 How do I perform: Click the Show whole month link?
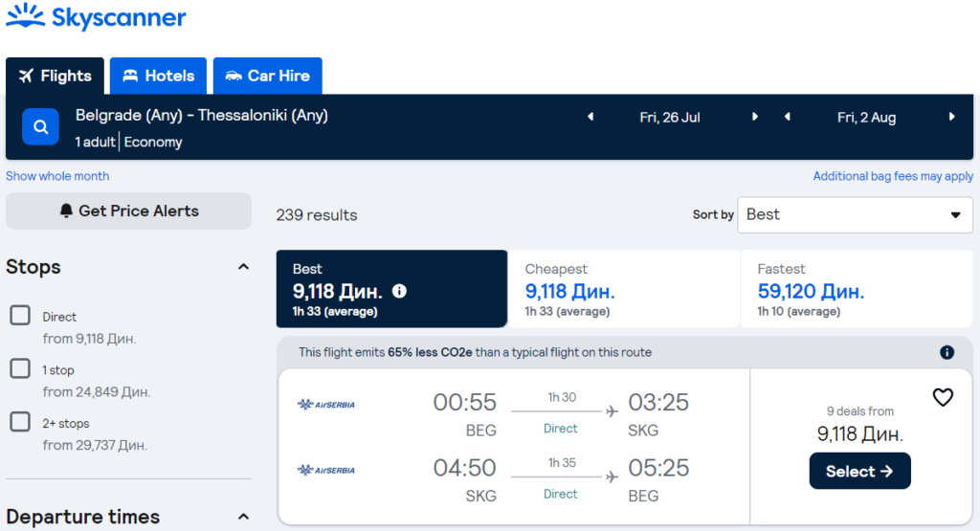pos(57,176)
